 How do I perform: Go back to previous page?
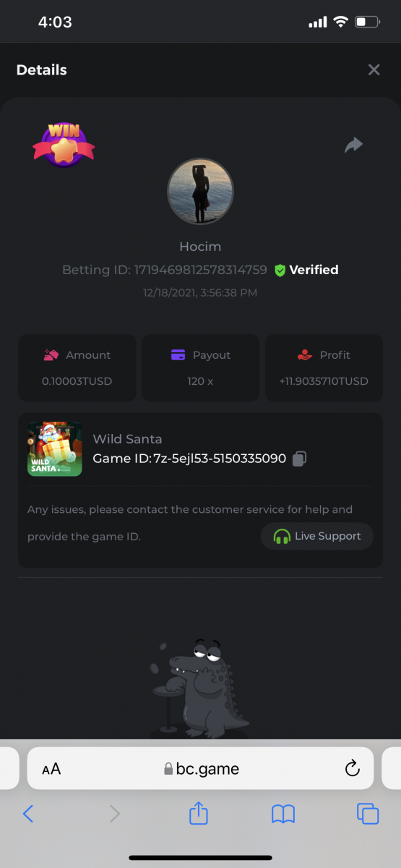(x=28, y=814)
